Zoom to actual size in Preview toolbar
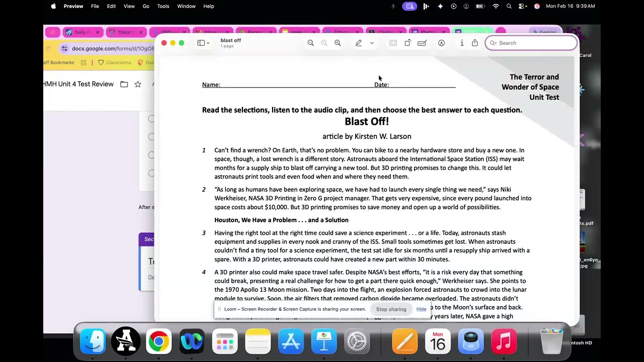Image resolution: width=644 pixels, height=362 pixels. tap(324, 43)
